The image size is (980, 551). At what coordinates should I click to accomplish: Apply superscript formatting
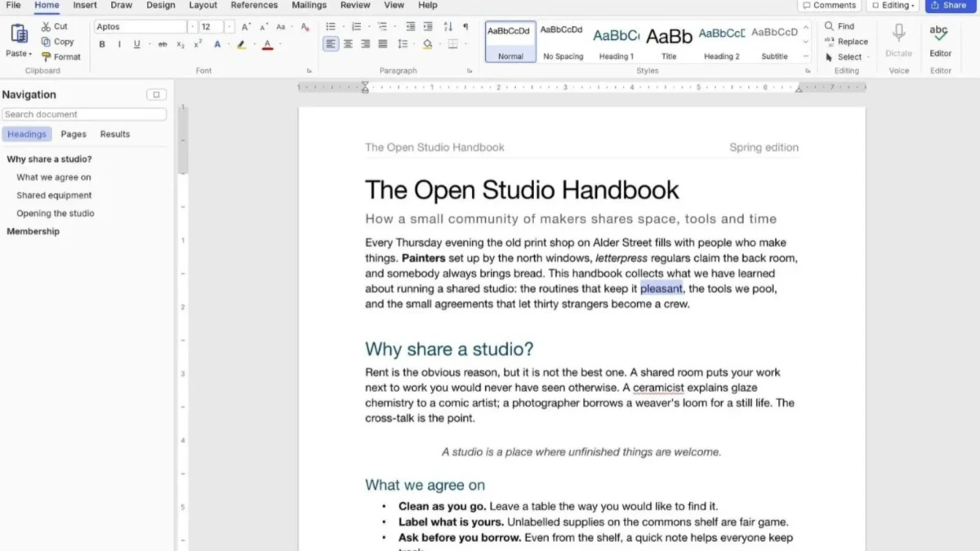click(x=198, y=44)
